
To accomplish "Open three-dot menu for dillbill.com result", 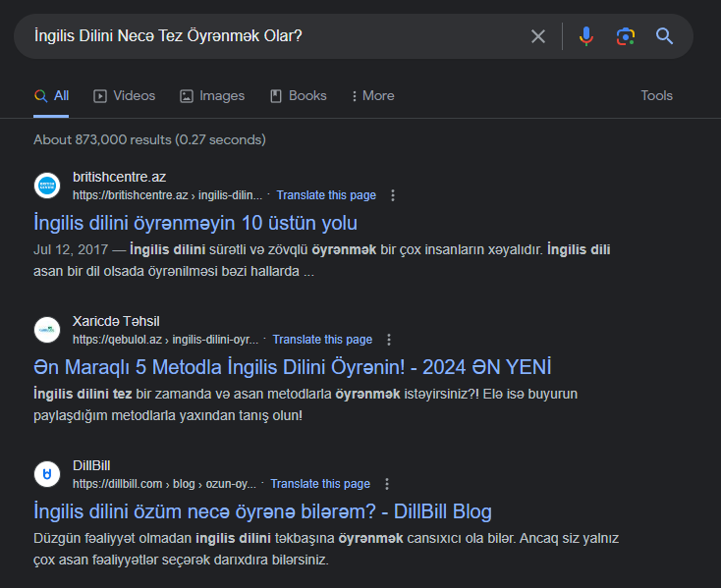I will pyautogui.click(x=387, y=484).
